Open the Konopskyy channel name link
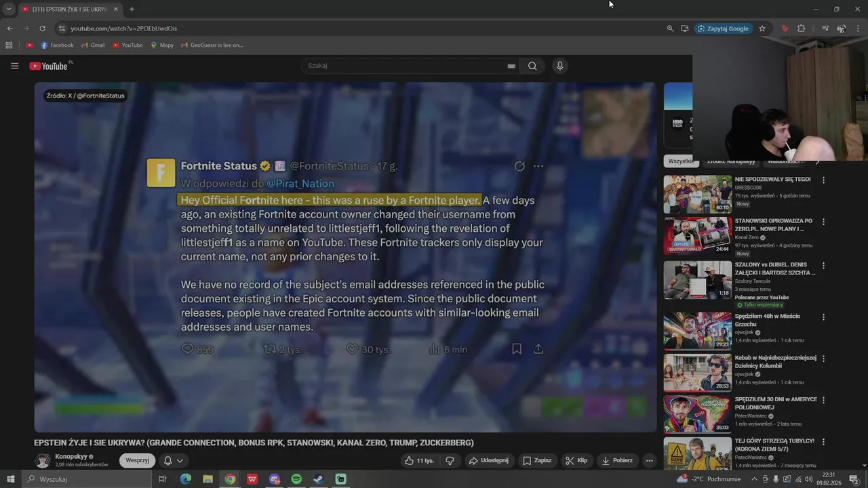 [x=71, y=457]
